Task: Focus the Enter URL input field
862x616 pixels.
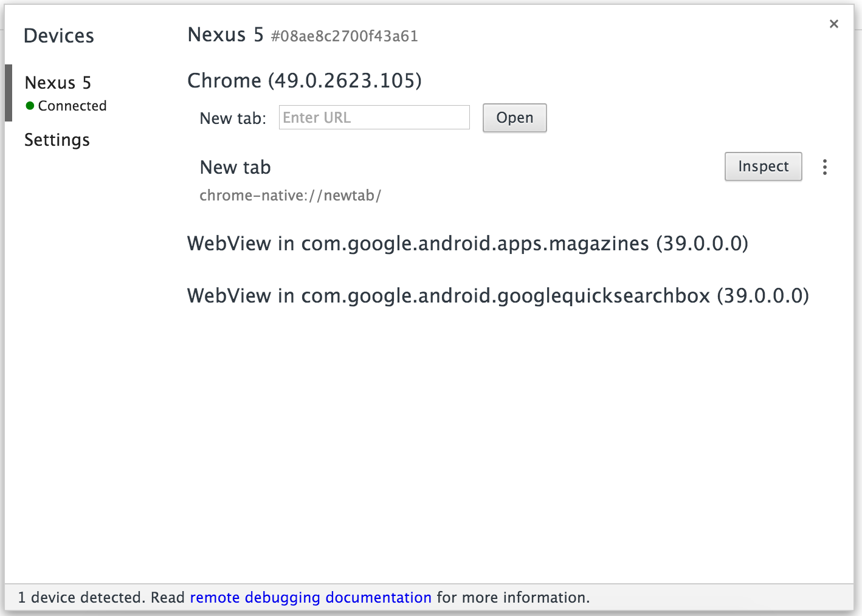Action: coord(374,117)
